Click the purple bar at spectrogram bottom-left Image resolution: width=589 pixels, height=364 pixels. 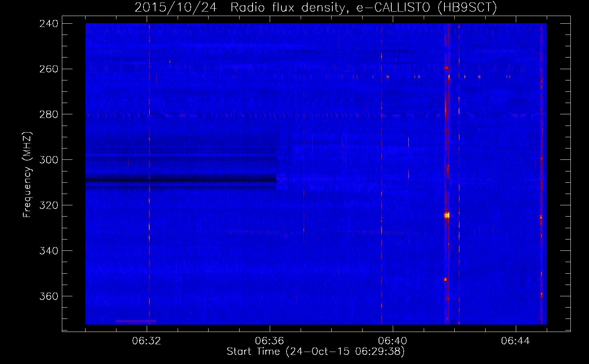coord(136,321)
